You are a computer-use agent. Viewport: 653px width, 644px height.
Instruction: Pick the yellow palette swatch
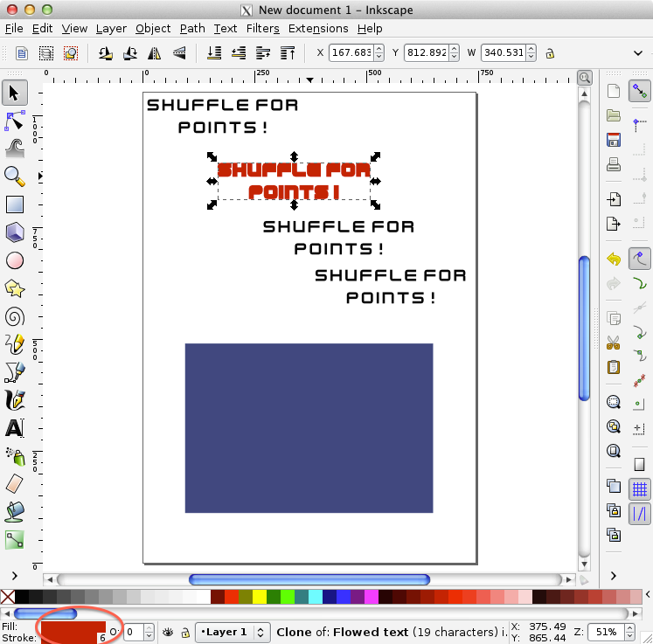click(x=260, y=597)
